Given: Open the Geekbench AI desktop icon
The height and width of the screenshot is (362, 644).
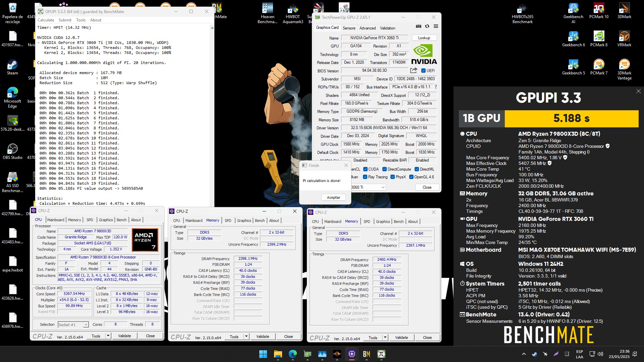Looking at the screenshot, I should tap(573, 13).
